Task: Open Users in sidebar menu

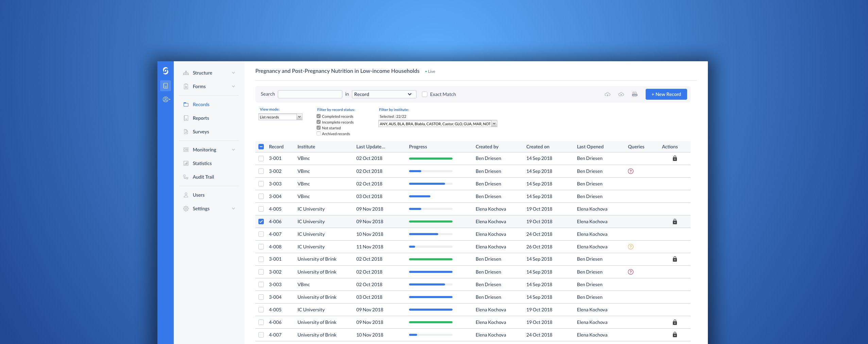Action: [199, 195]
